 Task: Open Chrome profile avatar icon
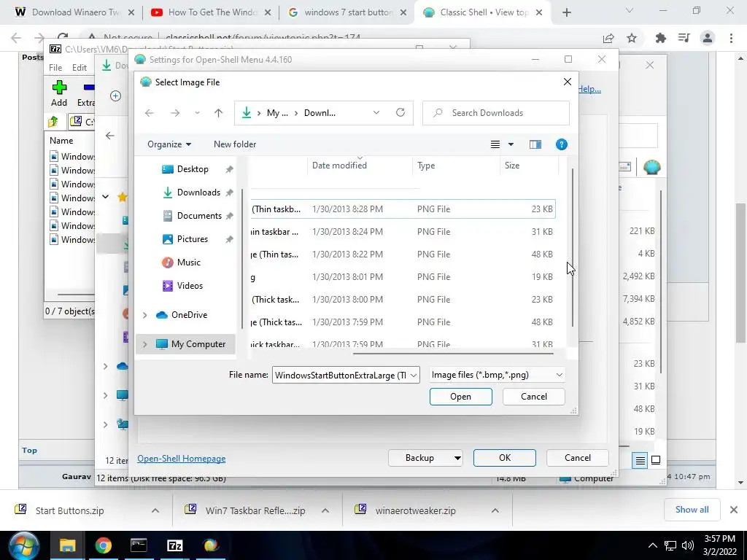point(708,38)
